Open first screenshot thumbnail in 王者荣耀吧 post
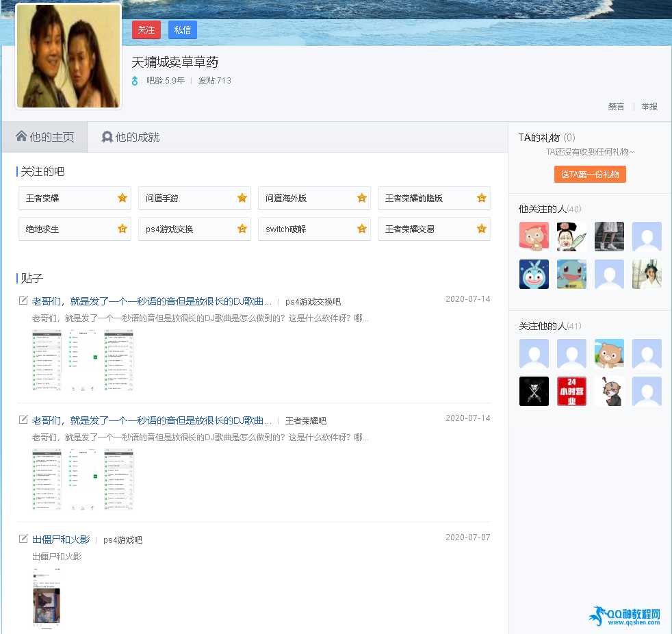The image size is (672, 634). pos(47,479)
